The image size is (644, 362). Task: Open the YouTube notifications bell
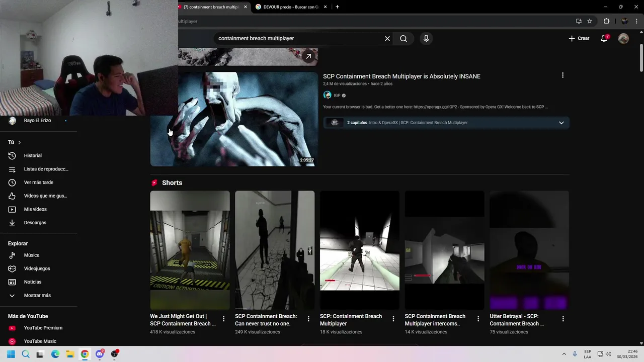coord(604,39)
